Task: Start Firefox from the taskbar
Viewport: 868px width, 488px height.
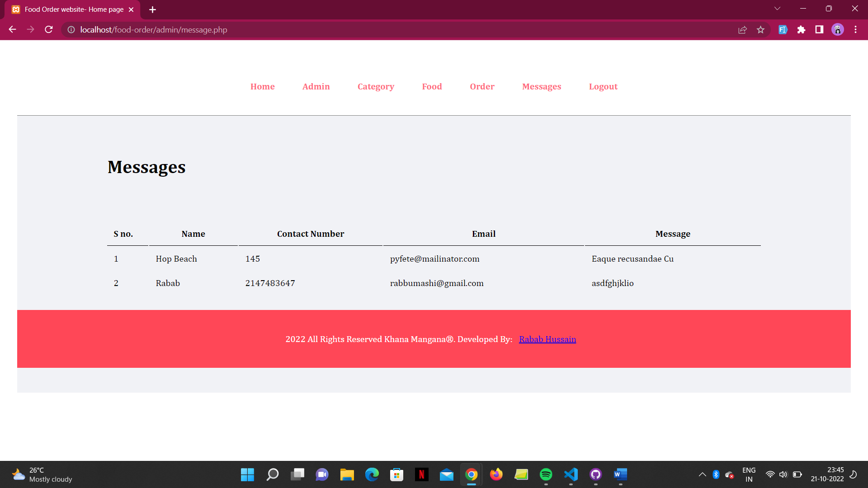Action: click(x=496, y=475)
